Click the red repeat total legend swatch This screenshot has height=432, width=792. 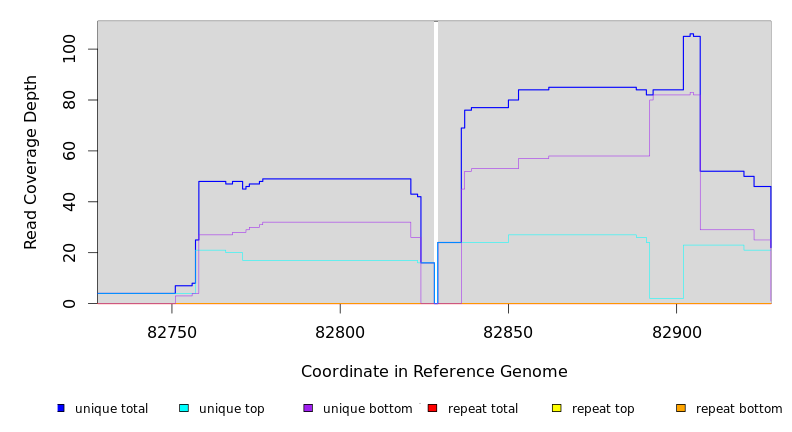(x=432, y=408)
